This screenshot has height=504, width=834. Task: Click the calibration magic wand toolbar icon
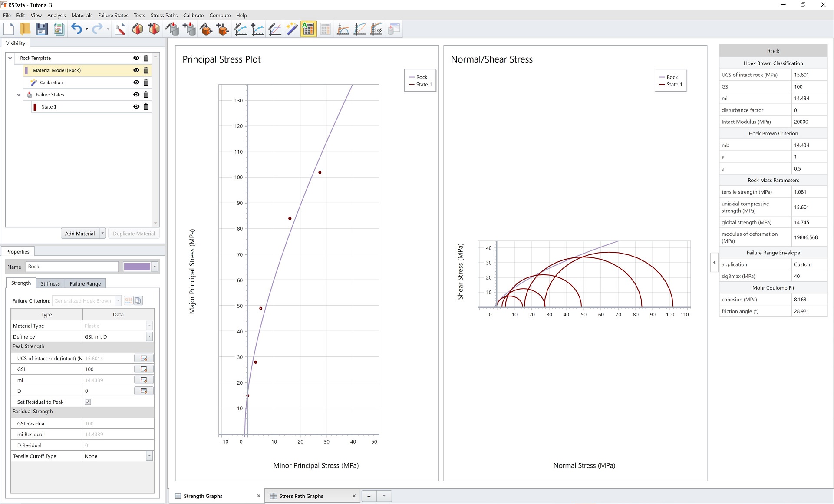point(292,29)
